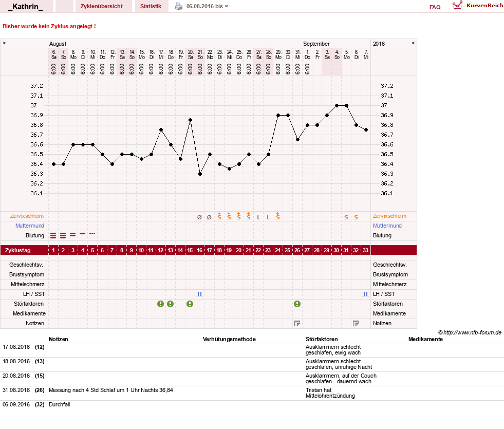The width and height of the screenshot is (504, 429).
Task: Click the notes row dated 18.08.2016
Action: pos(252,364)
